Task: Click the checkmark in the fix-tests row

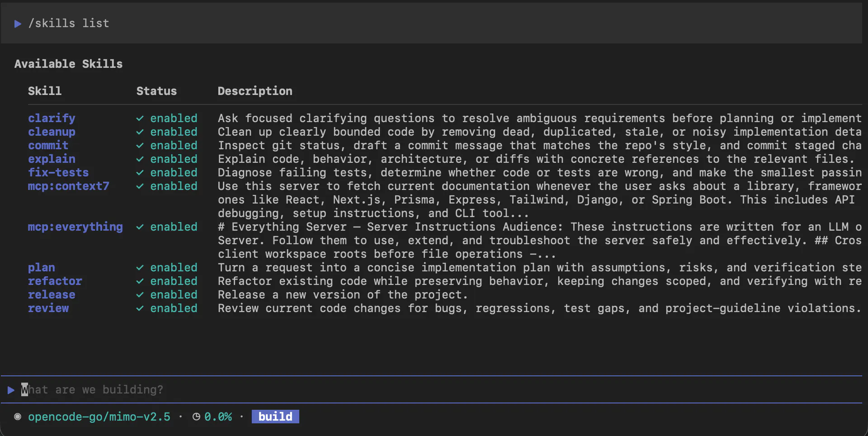Action: pyautogui.click(x=140, y=173)
